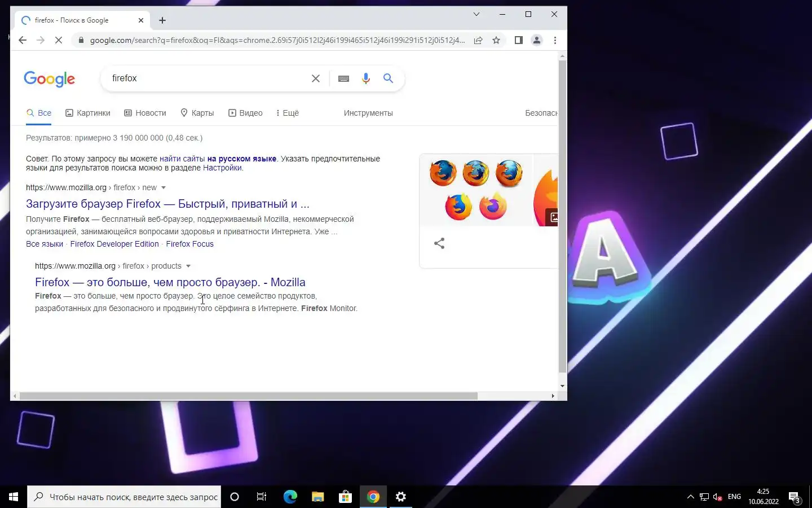Click the muted volume tray icon
The width and height of the screenshot is (812, 508).
(x=718, y=497)
